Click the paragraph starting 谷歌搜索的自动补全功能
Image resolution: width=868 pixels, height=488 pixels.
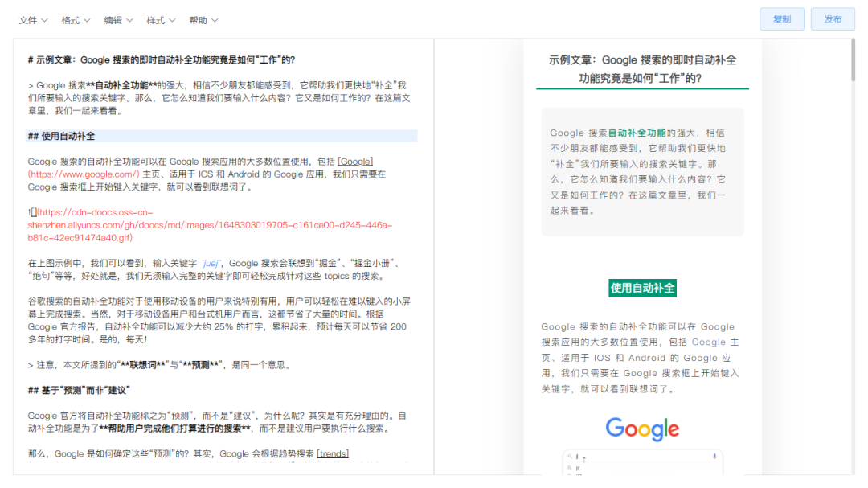(x=219, y=320)
